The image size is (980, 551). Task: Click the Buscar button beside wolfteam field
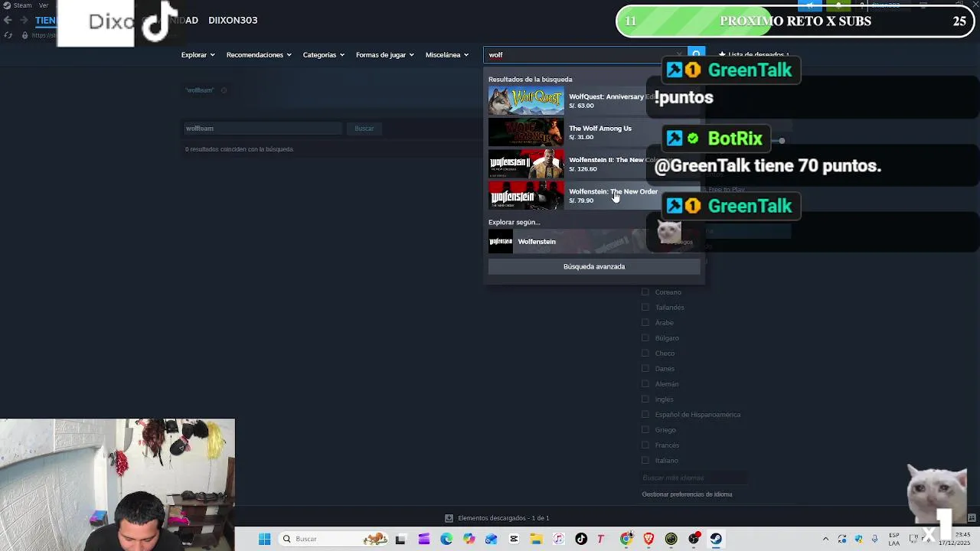click(x=364, y=129)
